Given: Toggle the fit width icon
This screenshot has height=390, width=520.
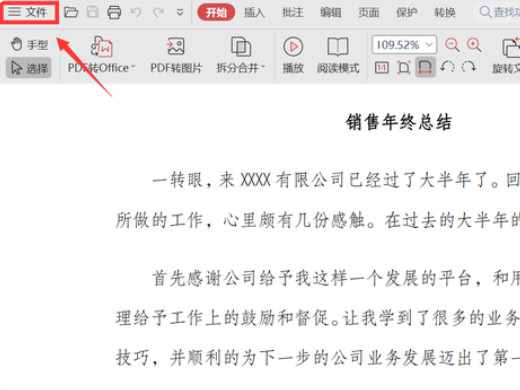Looking at the screenshot, I should pyautogui.click(x=425, y=67).
